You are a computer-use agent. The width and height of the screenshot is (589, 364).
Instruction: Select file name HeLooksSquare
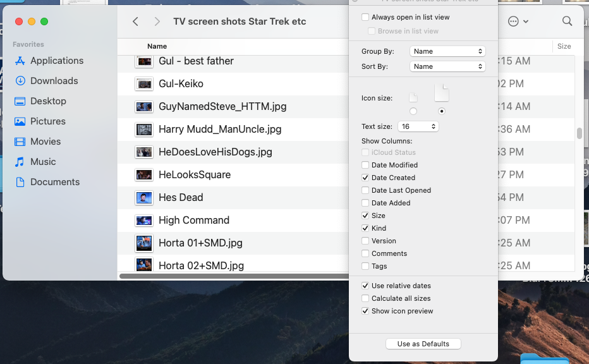[195, 174]
